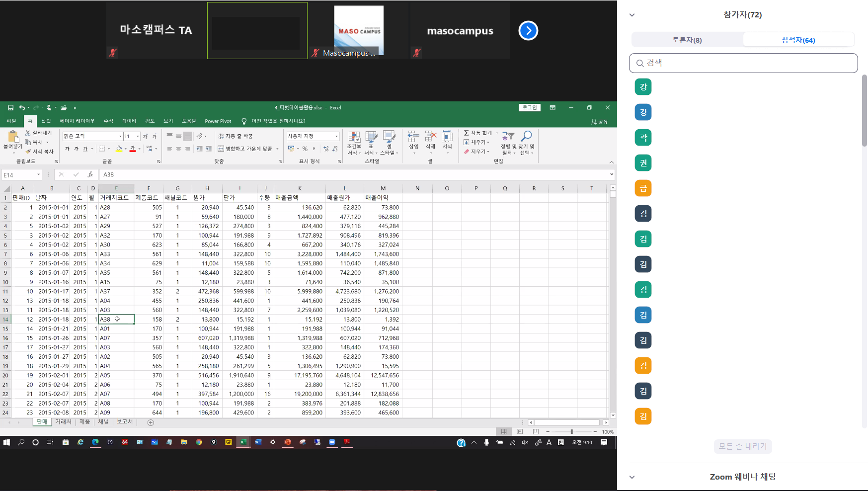Switch to the Panelists (토론자) tab

(687, 40)
